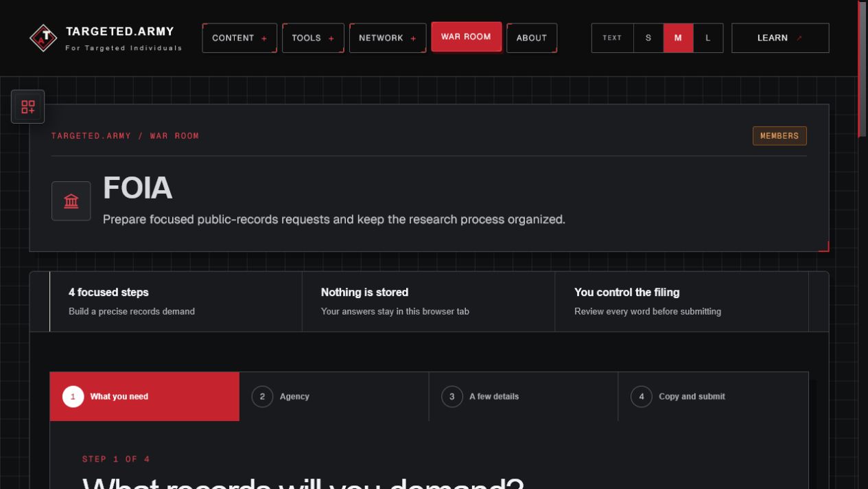Click the LEARN button
Image resolution: width=868 pixels, height=489 pixels.
point(780,38)
